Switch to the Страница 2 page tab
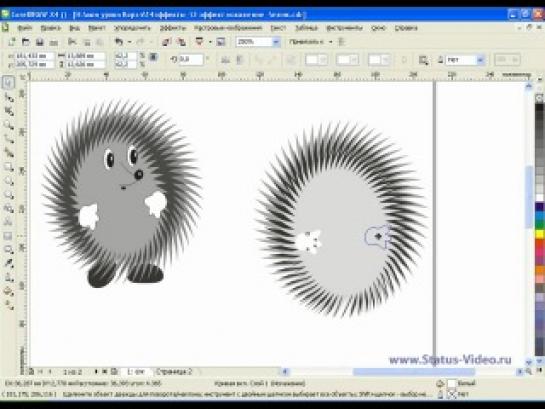This screenshot has width=545, height=409. pos(174,371)
